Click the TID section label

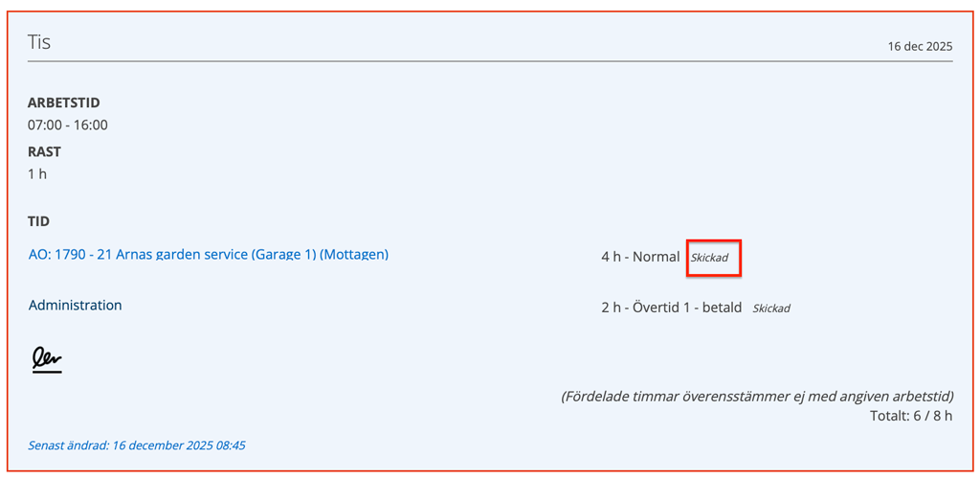click(38, 221)
